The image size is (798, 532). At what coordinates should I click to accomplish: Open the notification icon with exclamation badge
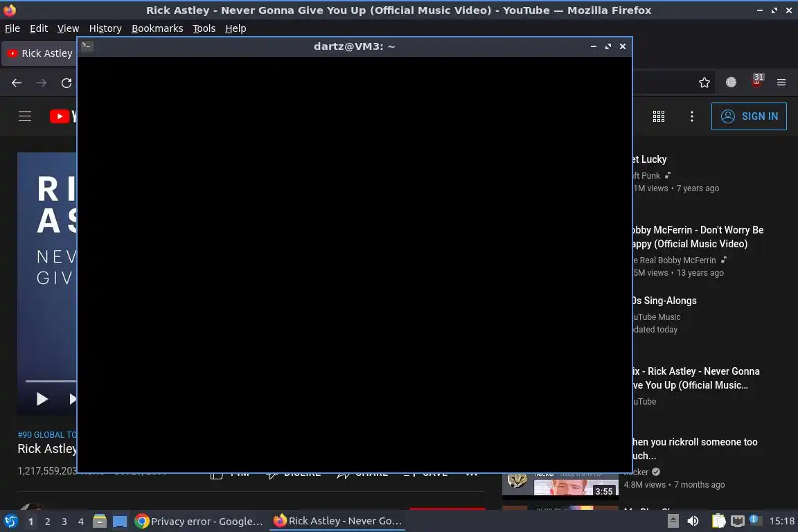point(755,520)
